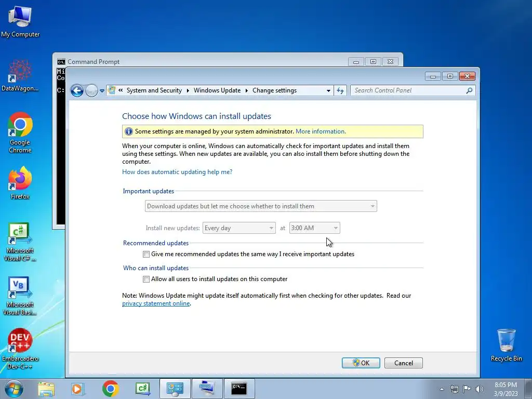Screen dimensions: 532x399
Task: Maximize the Command Prompt window
Action: point(373,62)
